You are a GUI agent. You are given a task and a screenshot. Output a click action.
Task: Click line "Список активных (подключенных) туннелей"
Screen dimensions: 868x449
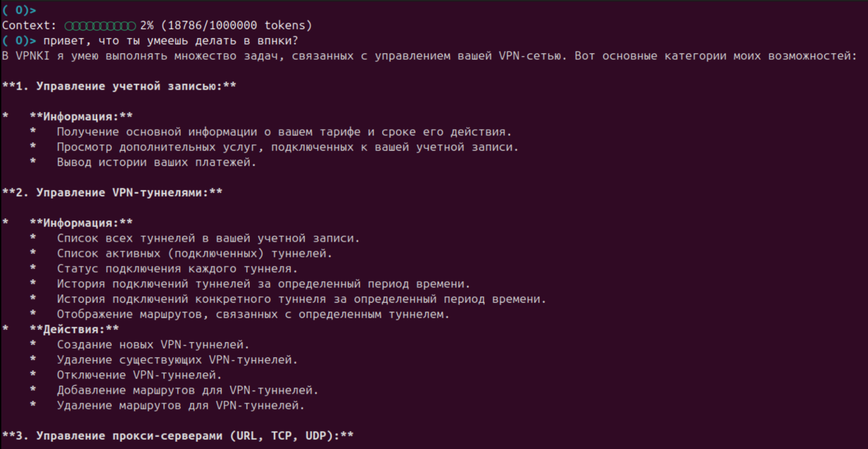tap(194, 254)
